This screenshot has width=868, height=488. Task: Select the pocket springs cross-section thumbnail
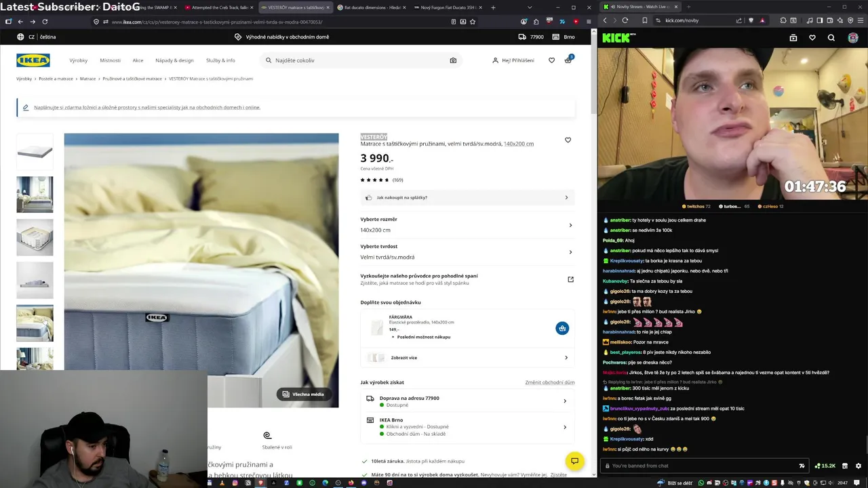coord(35,237)
